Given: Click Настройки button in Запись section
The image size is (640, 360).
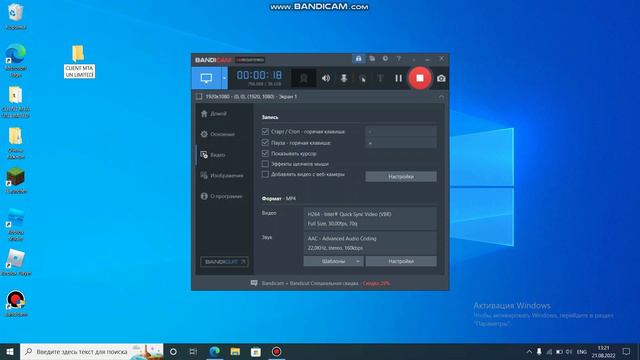Looking at the screenshot, I should 401,176.
